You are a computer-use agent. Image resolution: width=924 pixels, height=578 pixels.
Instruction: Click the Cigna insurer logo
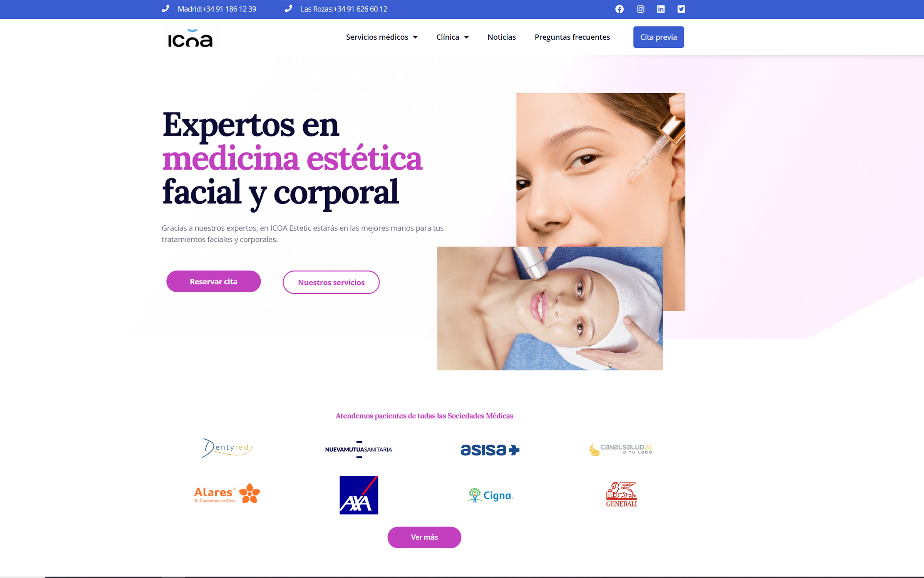point(490,495)
